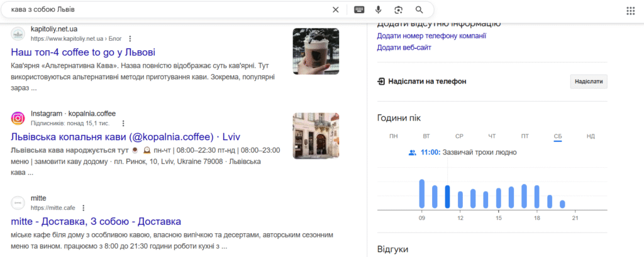Select СР day tab in popular times
Screen dimensions: 644x257
[x=459, y=136]
